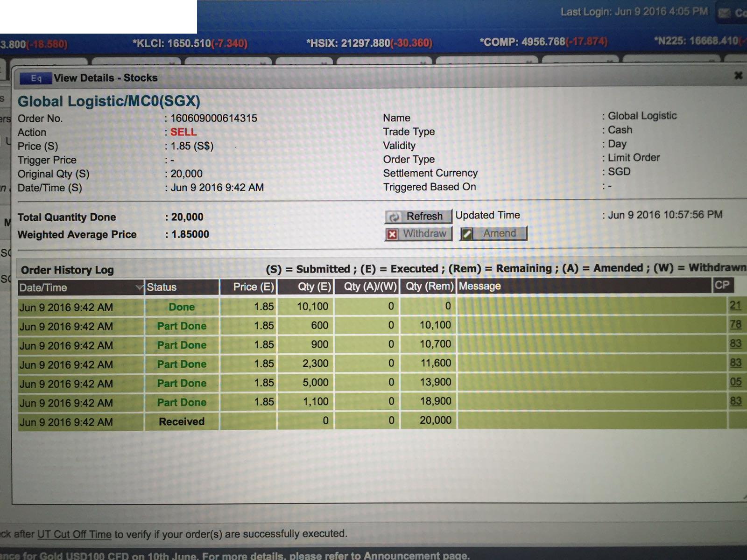Click quantity executed value 5,000
This screenshot has height=560, width=747.
click(x=315, y=383)
